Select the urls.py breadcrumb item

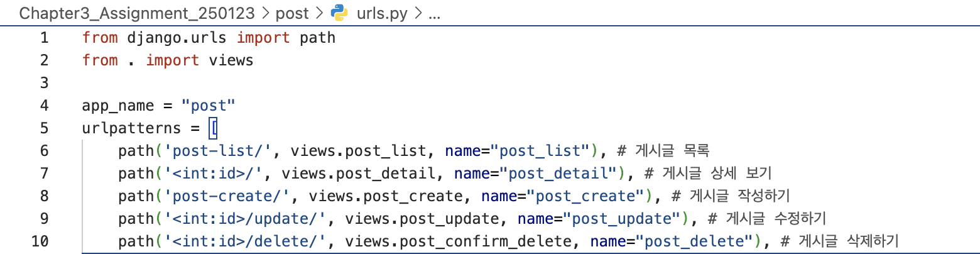point(382,13)
